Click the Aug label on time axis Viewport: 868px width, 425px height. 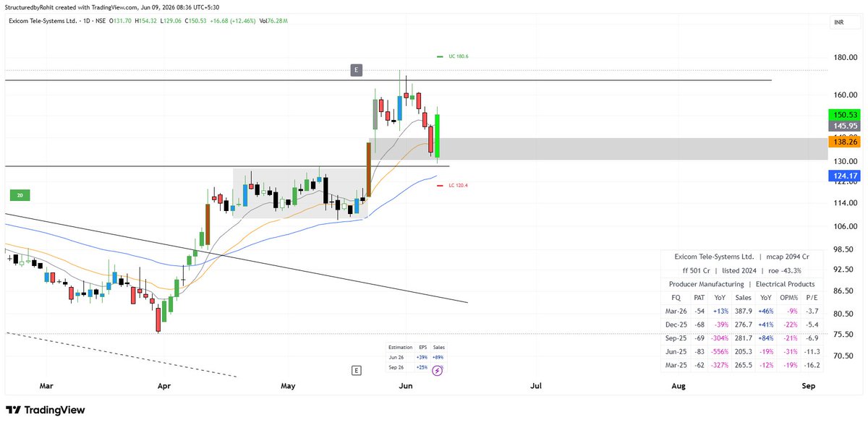click(678, 386)
